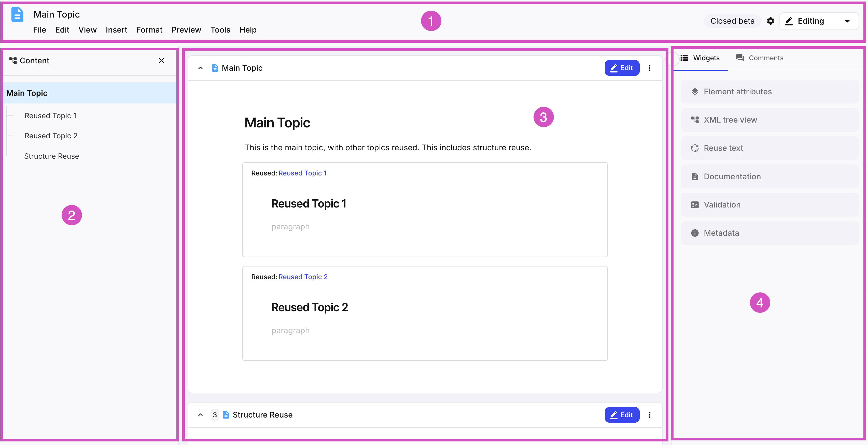Select Structure Reuse in content tree

click(x=52, y=156)
